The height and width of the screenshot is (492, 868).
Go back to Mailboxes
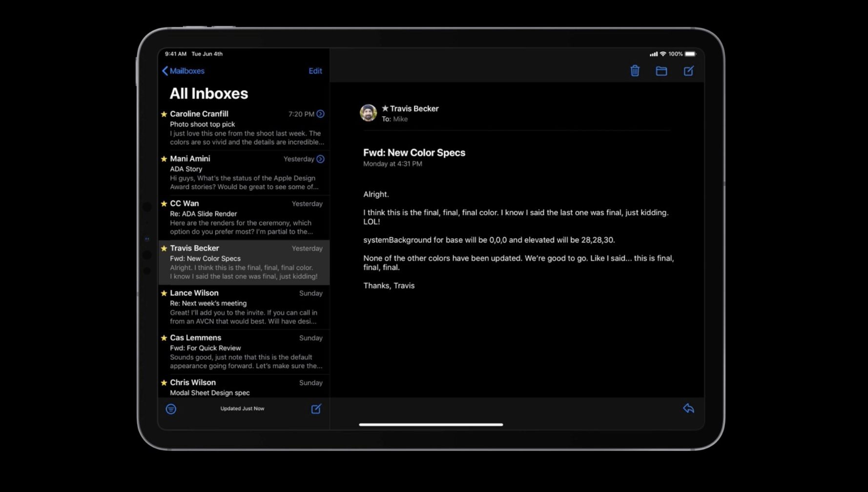(183, 71)
